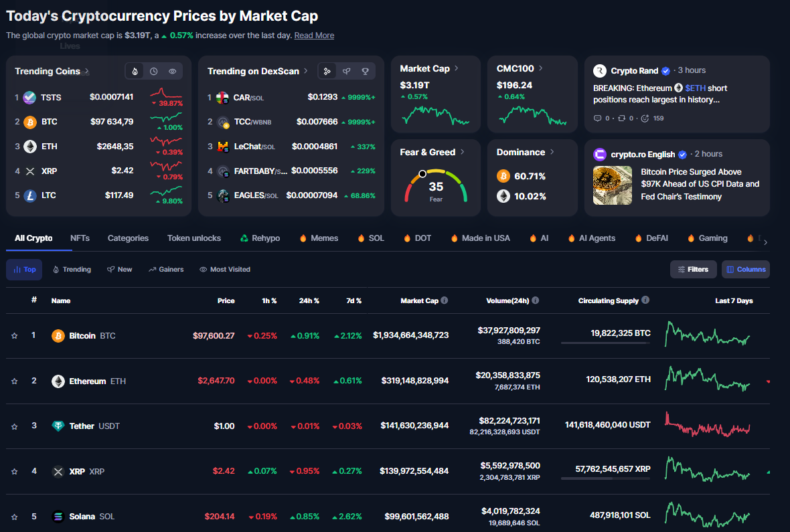Click the Solana logo in the table row

[58, 517]
